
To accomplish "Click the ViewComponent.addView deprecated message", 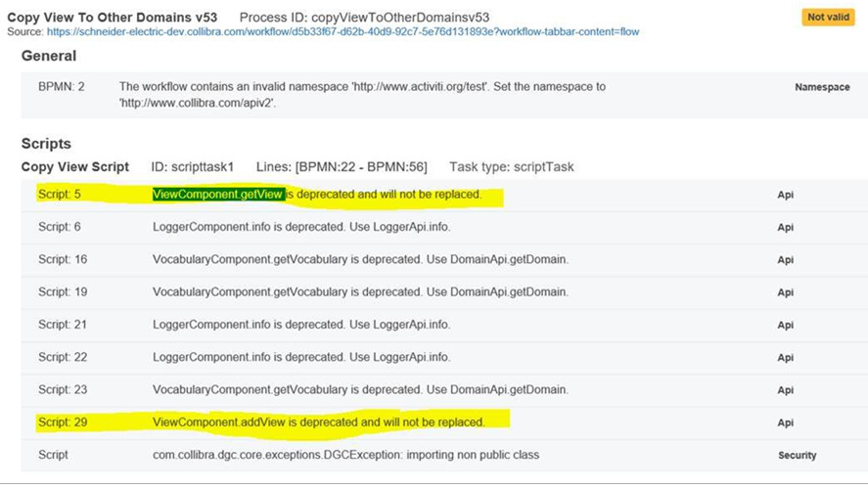I will [318, 422].
